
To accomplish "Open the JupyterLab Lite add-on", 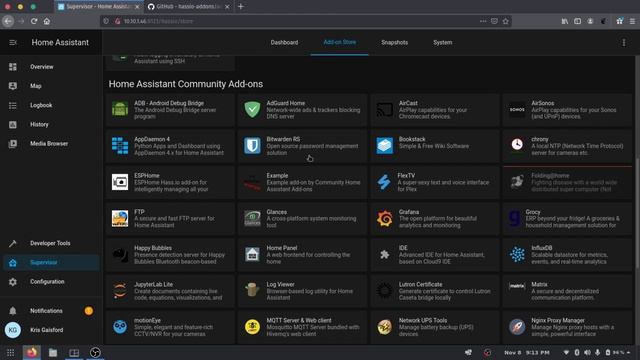I will (x=170, y=291).
